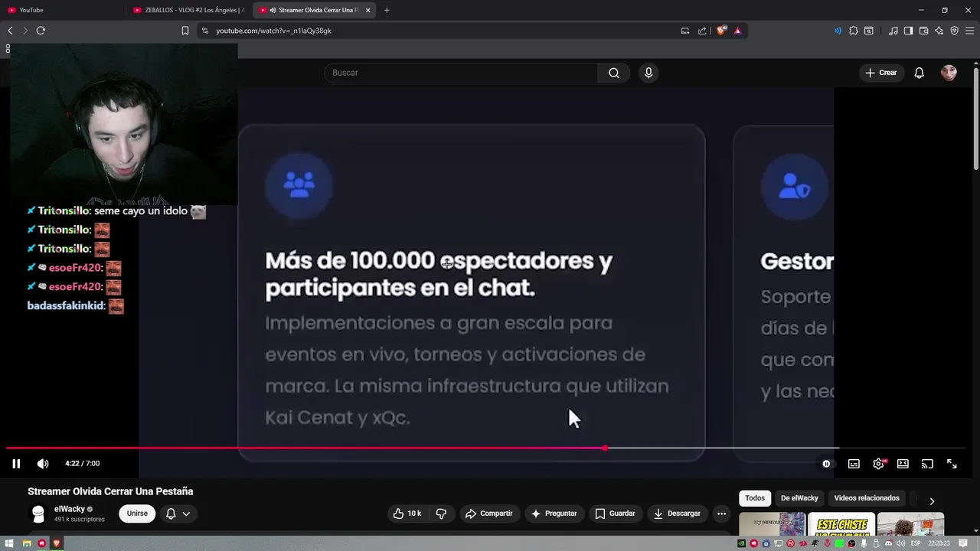The image size is (980, 551).
Task: Click the Compartir button
Action: [488, 514]
